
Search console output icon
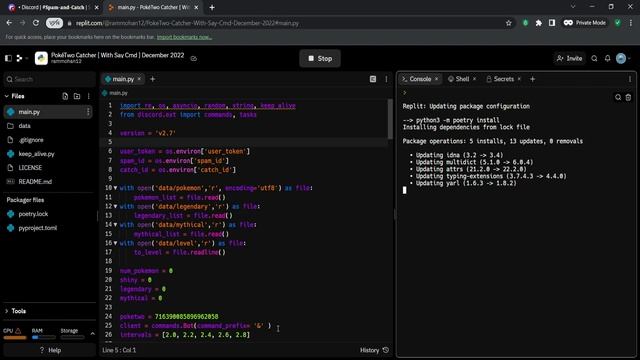point(618,97)
